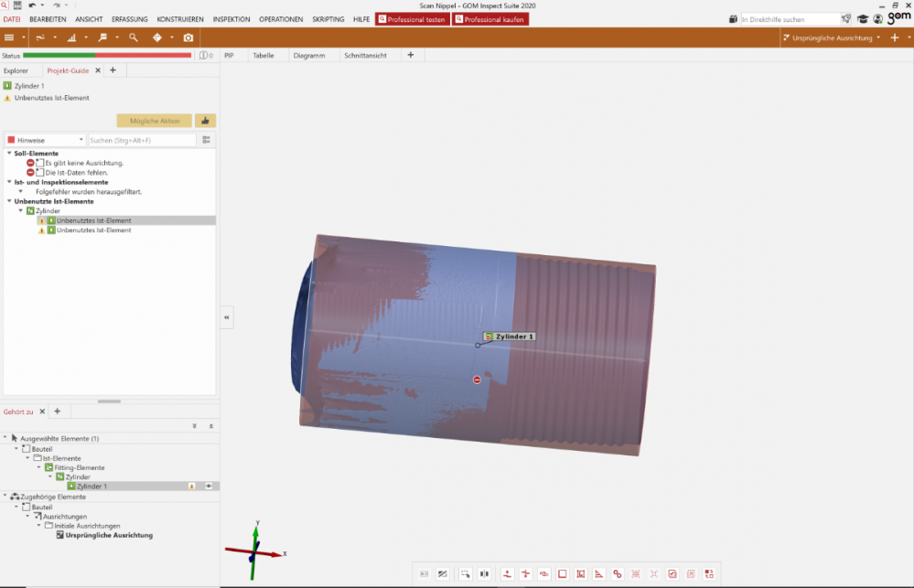
Task: Collapse the Soll-Elemente tree group
Action: pyautogui.click(x=8, y=154)
